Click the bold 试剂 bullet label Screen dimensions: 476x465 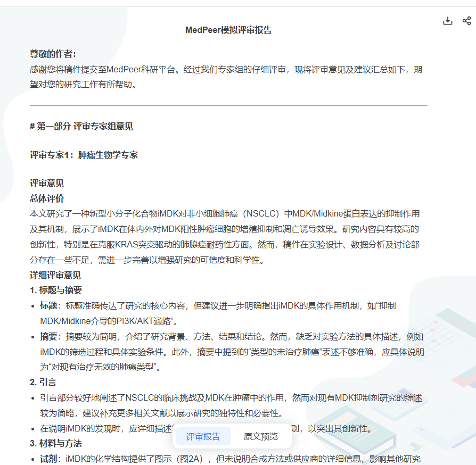click(x=48, y=459)
